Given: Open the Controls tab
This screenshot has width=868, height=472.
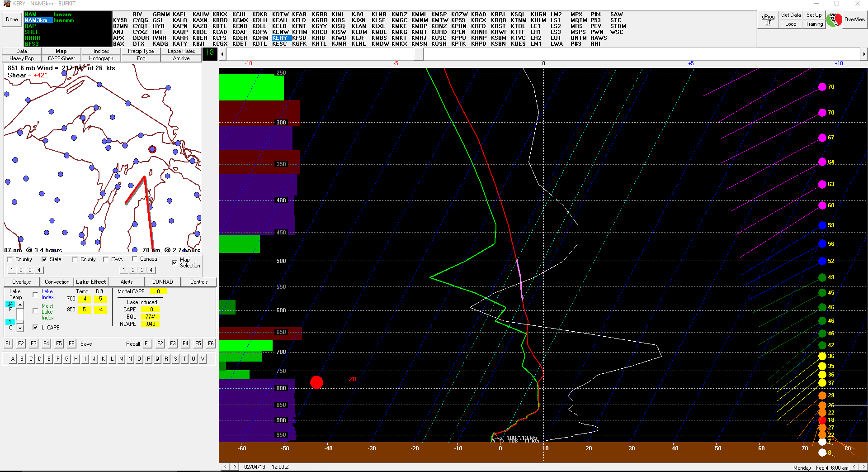Looking at the screenshot, I should 199,281.
